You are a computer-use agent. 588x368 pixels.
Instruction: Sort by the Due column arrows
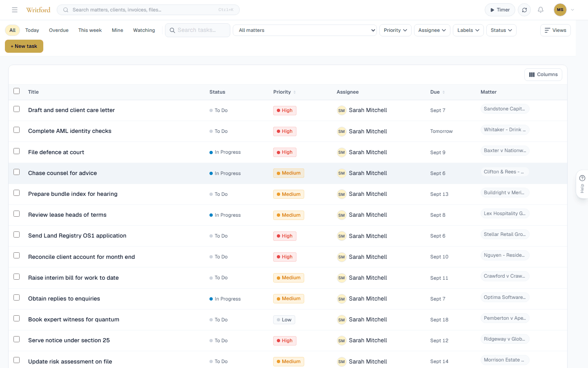tap(443, 92)
